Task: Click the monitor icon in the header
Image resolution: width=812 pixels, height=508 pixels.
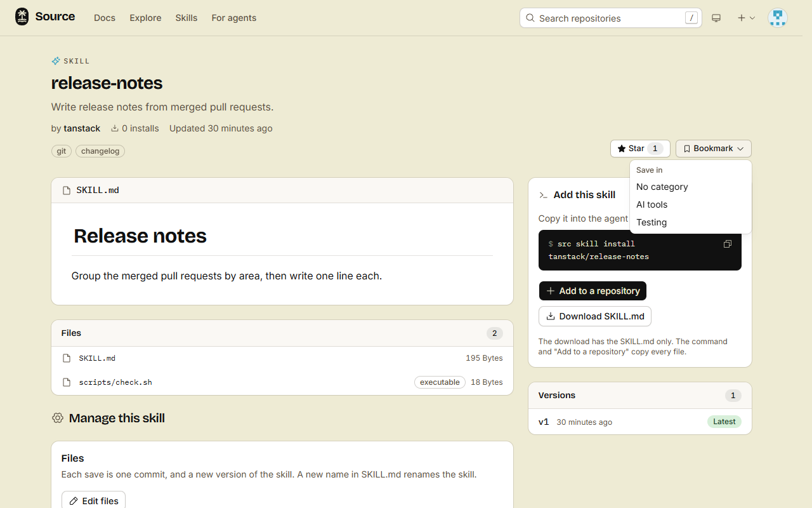Action: point(716,18)
